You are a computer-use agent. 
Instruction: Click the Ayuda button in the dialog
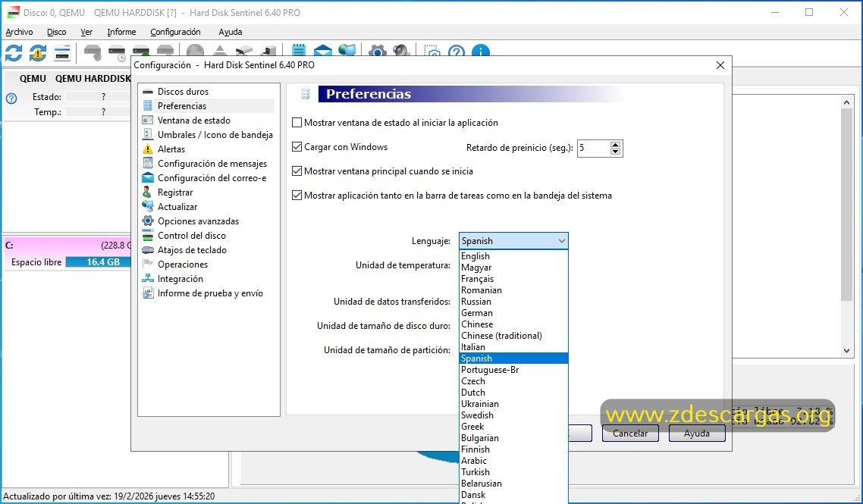tap(697, 434)
